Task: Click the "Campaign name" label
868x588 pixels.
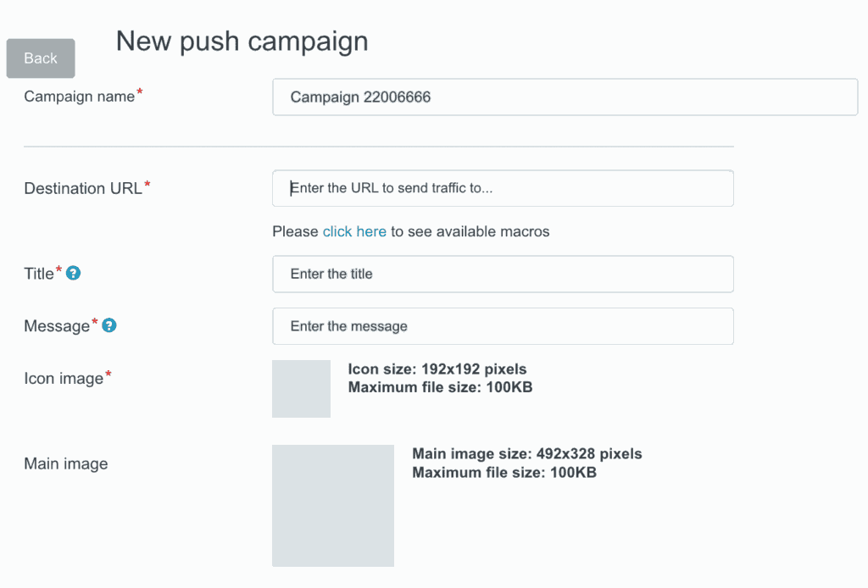Action: 79,97
